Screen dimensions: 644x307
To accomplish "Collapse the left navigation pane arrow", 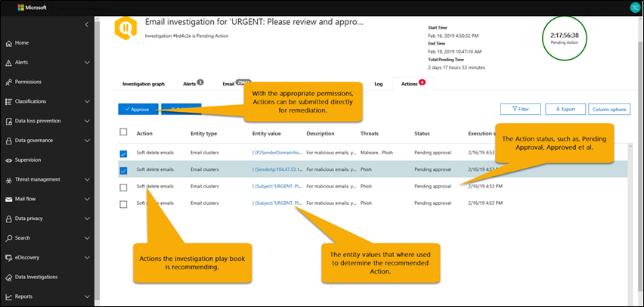I will click(x=87, y=24).
